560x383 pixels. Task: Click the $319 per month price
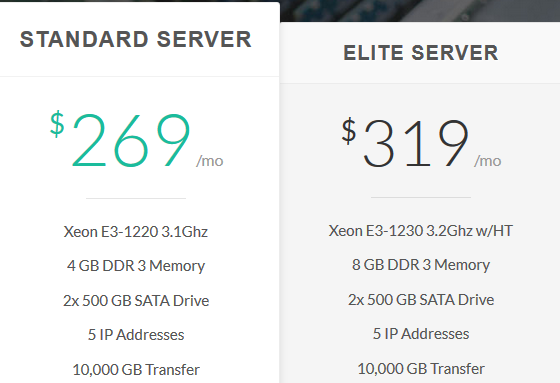click(421, 142)
